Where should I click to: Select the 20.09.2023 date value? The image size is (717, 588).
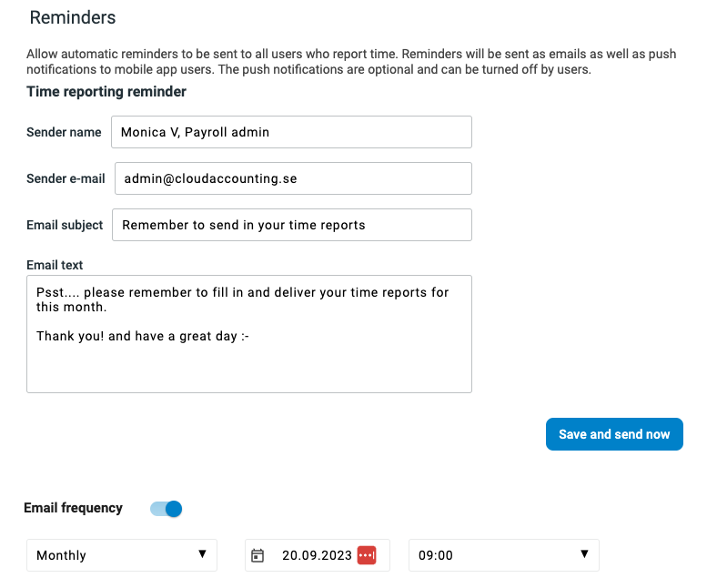tap(317, 555)
